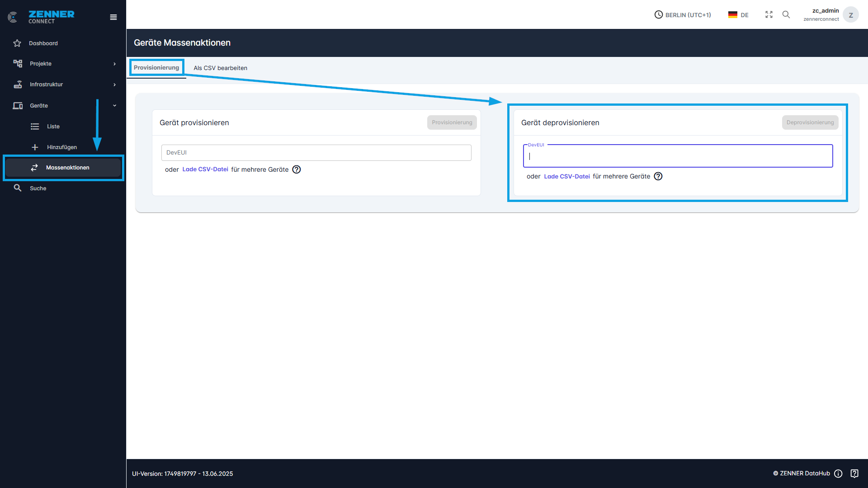The image size is (868, 488).
Task: Open info icon next to ZENNER DataHub
Action: click(838, 474)
